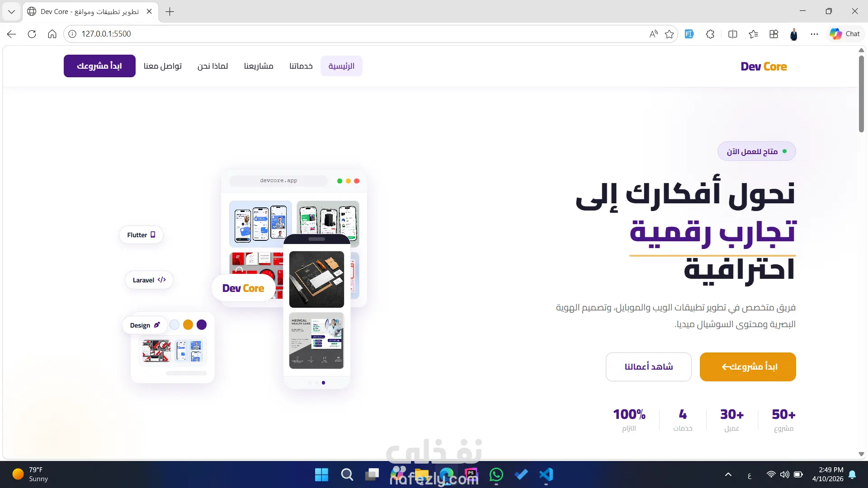Click the browser home icon

(52, 34)
